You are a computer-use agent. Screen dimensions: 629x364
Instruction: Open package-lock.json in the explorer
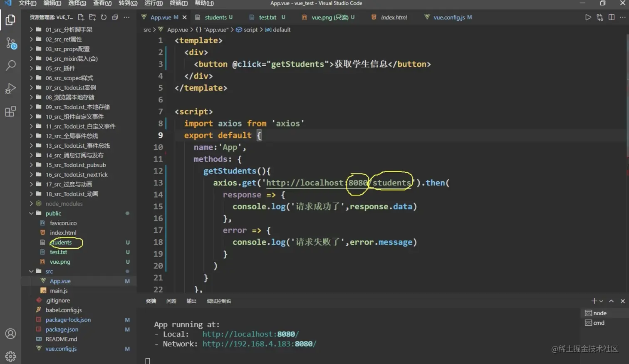click(x=79, y=319)
